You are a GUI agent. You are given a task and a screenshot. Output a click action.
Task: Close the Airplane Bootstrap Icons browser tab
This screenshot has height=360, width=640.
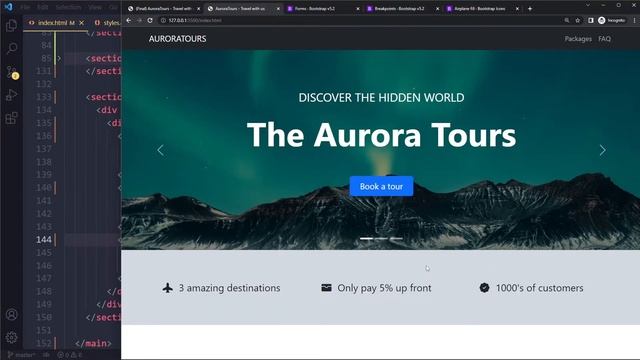(517, 9)
